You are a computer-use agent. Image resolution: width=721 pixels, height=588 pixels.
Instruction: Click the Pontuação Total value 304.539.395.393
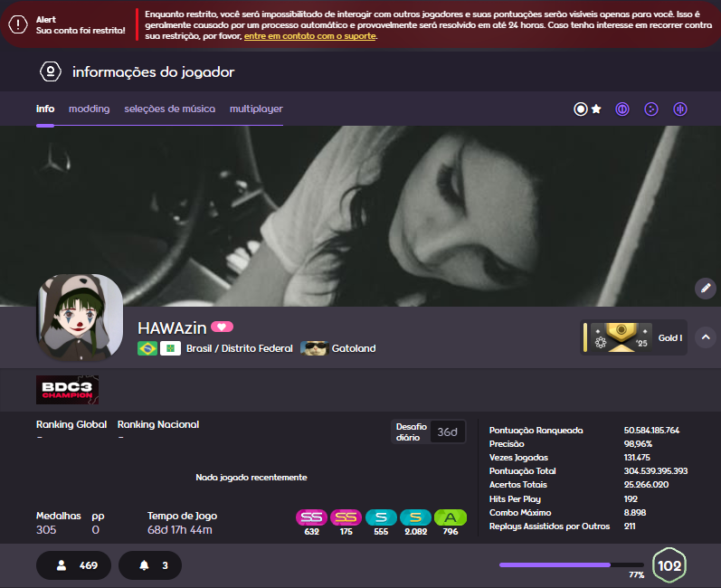(656, 470)
